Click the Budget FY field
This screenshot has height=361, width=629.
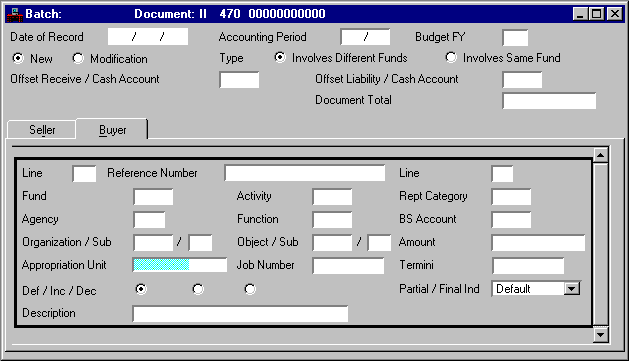(515, 38)
